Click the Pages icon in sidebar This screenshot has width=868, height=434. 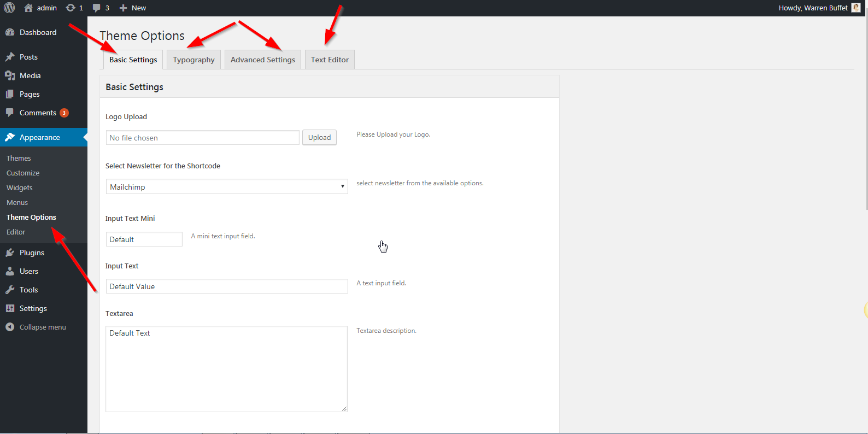coord(10,94)
